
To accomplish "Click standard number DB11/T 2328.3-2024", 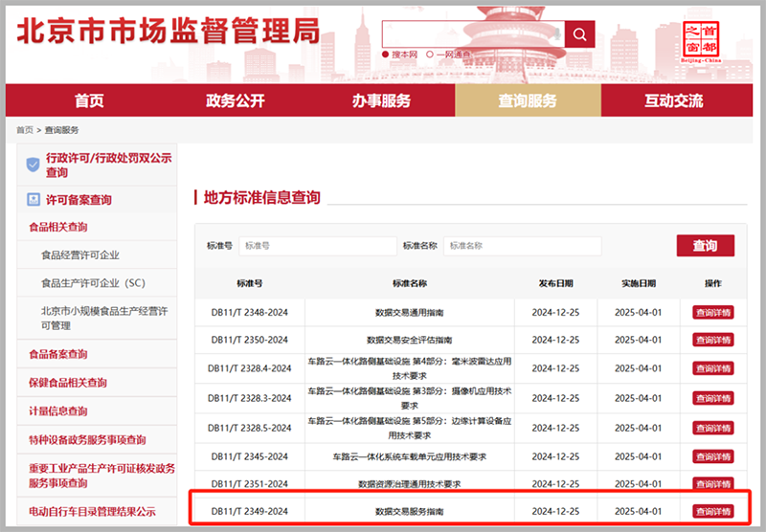I will [x=250, y=398].
